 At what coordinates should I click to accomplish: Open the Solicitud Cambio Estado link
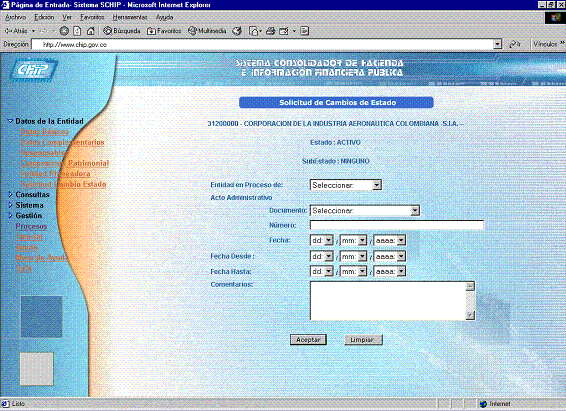tap(63, 184)
